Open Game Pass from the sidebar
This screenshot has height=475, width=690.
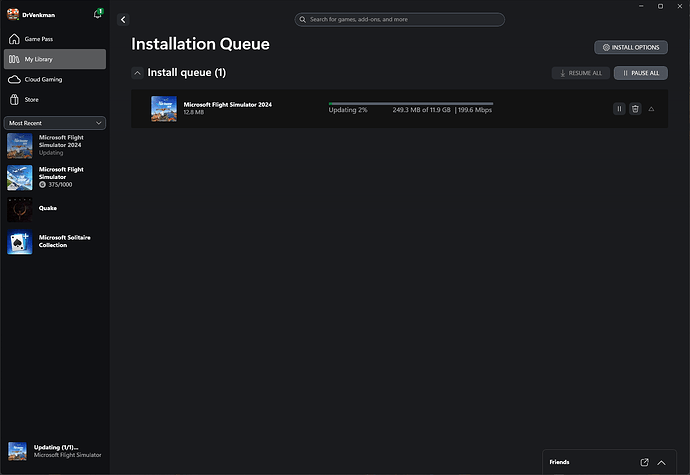coord(55,39)
